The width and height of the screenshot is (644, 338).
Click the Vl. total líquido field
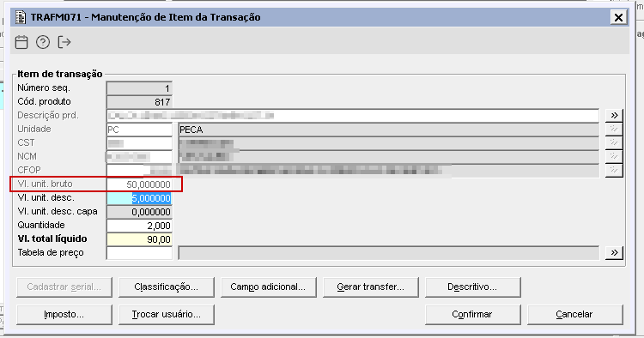[139, 239]
